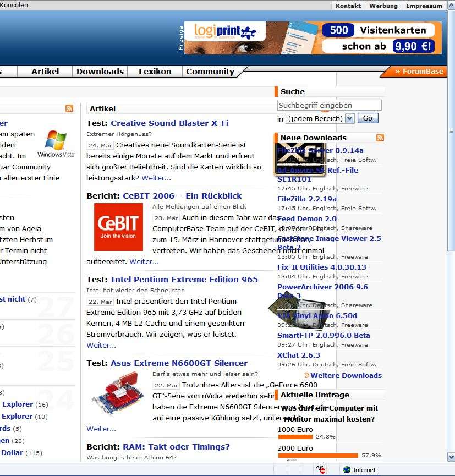Open XChat 2.6.3 download

[x=299, y=355]
